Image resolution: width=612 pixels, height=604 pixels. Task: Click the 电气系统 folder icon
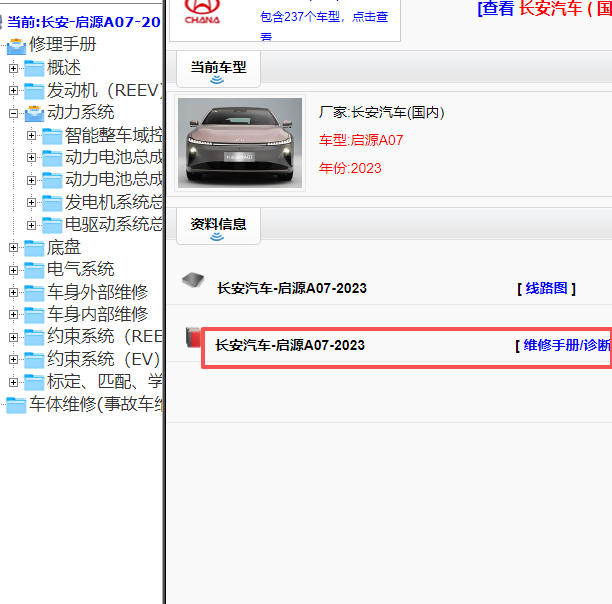pyautogui.click(x=34, y=270)
